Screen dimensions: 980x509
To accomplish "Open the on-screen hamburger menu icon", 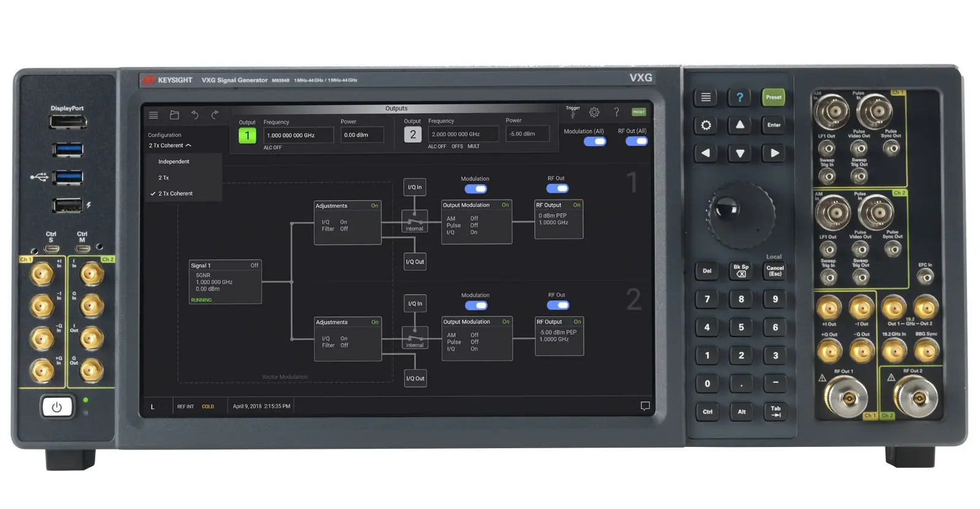I will coord(153,115).
